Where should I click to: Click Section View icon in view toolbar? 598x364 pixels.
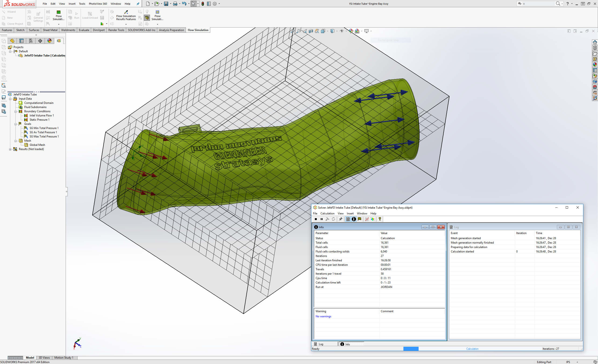pyautogui.click(x=311, y=31)
